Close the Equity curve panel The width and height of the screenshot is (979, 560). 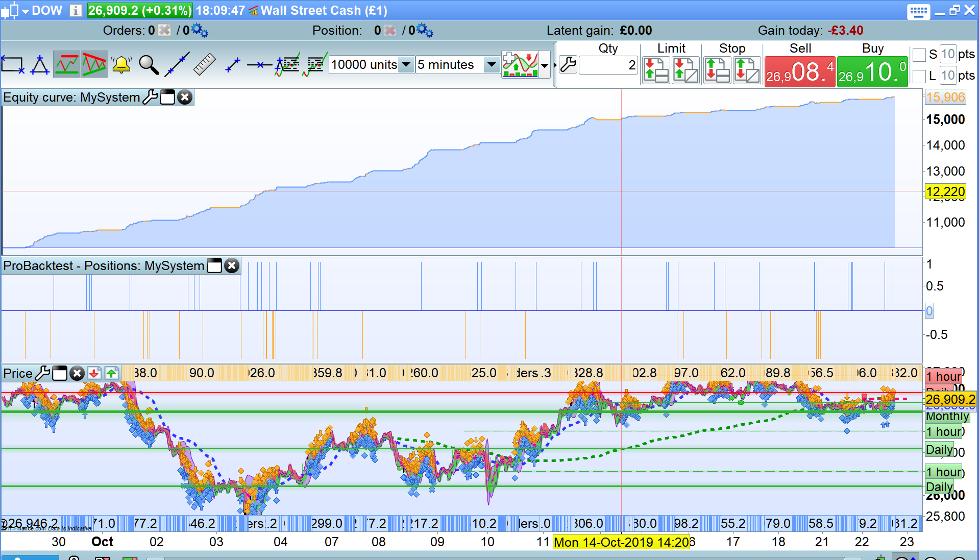click(185, 97)
